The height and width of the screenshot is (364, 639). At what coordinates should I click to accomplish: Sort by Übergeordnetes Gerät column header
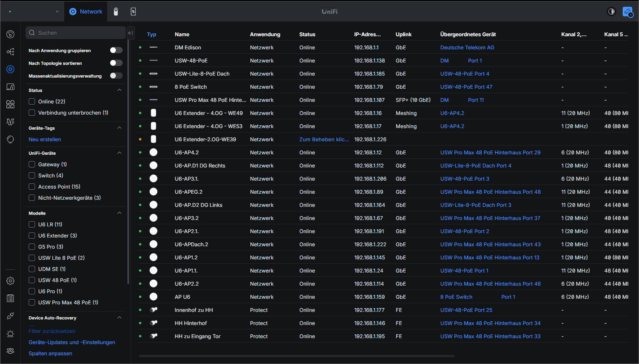[x=468, y=34]
